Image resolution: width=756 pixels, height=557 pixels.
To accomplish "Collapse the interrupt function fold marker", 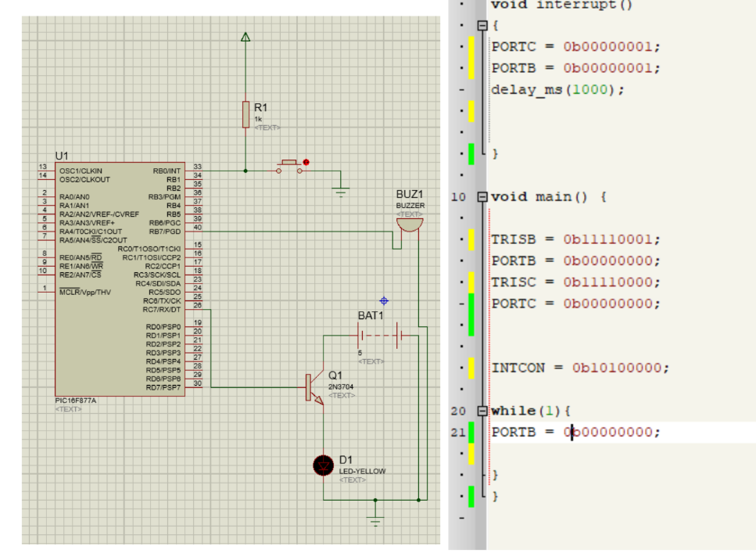I will [482, 25].
